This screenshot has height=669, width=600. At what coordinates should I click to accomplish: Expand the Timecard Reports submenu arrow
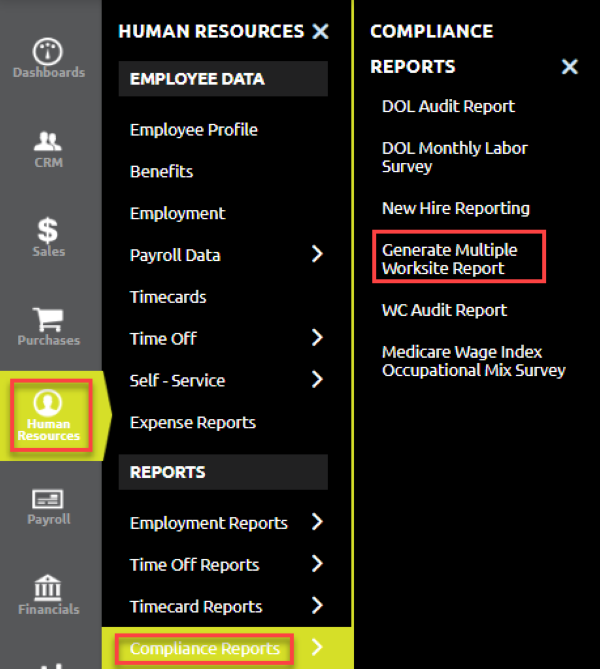click(x=317, y=605)
